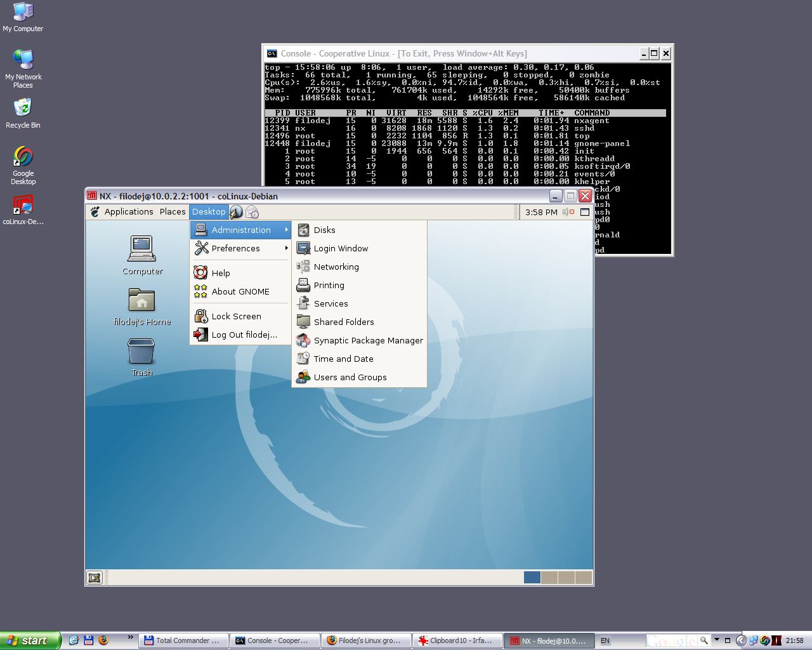Select the Google Desktop shortcut icon
Image resolution: width=812 pixels, height=650 pixels.
[x=23, y=166]
